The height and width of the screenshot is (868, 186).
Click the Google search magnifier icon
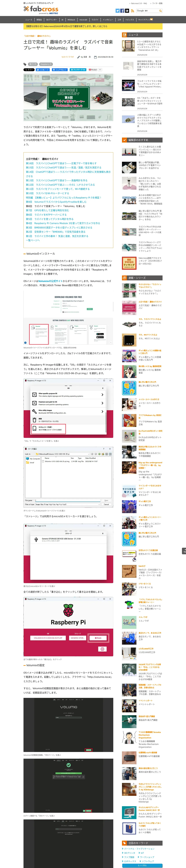(x=160, y=11)
